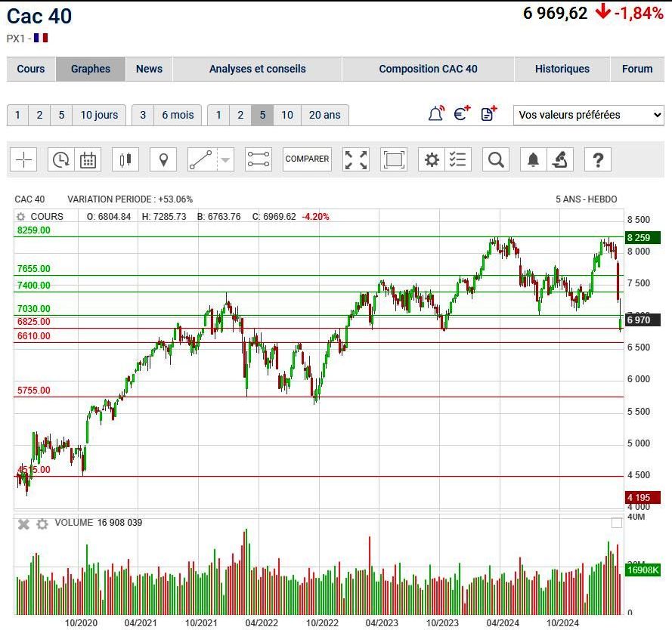Tick the volume panel checkbox
Viewport: 672px width, 630px height.
pos(616,523)
